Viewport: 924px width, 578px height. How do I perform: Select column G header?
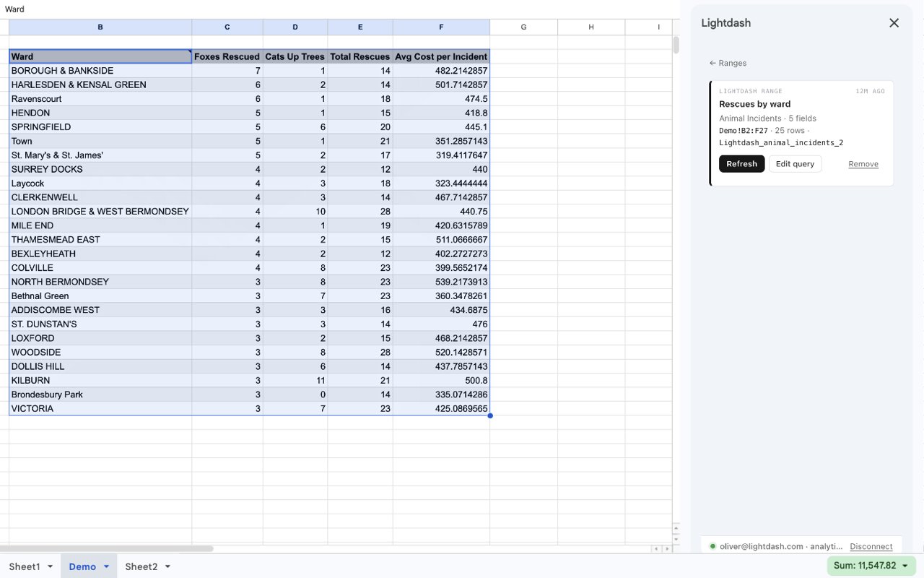click(523, 27)
